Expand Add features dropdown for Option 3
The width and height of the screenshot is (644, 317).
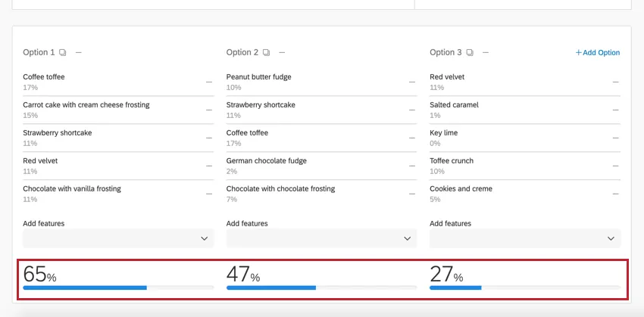pyautogui.click(x=524, y=238)
